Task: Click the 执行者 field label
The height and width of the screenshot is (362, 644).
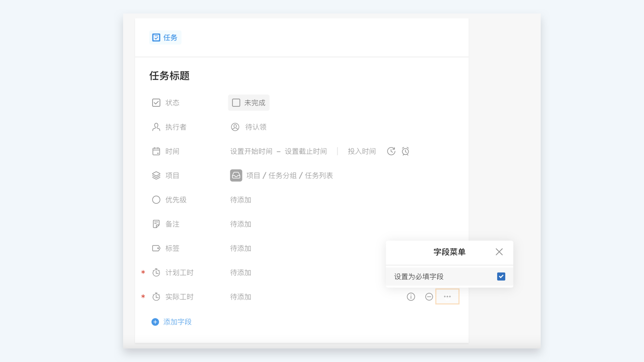Action: click(x=176, y=127)
